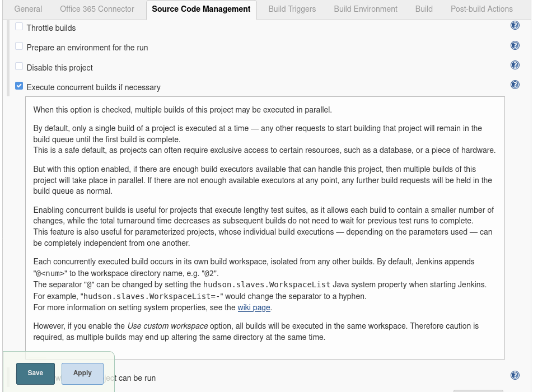Open the Post-build Actions tab
This screenshot has height=392, width=533.
click(x=482, y=9)
